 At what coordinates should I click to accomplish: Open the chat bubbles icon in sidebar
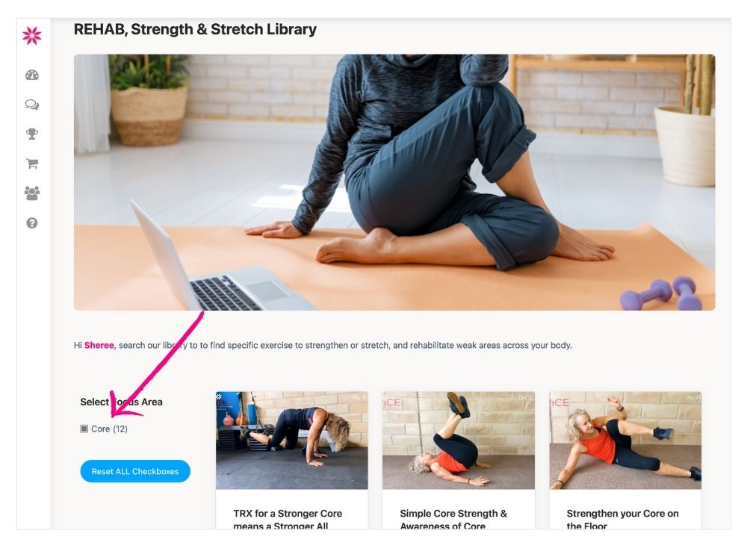click(32, 105)
